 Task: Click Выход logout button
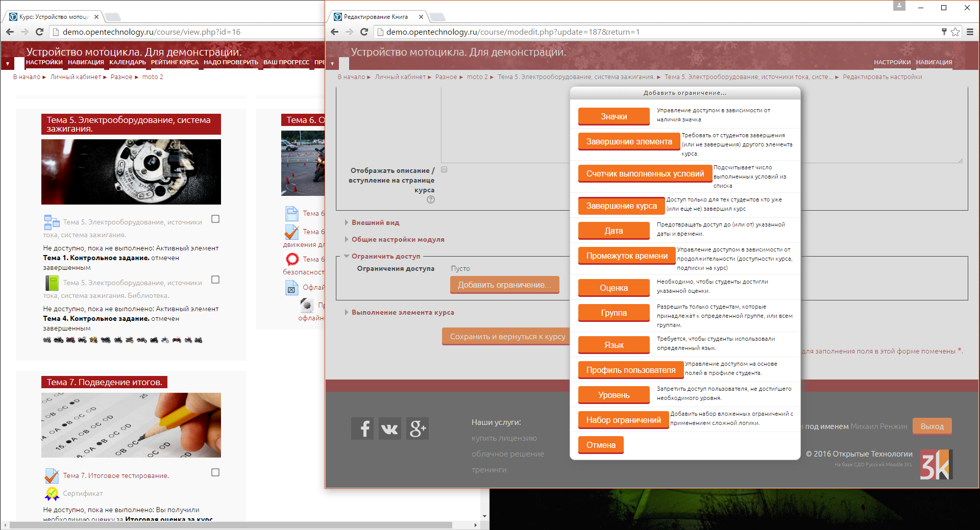932,426
